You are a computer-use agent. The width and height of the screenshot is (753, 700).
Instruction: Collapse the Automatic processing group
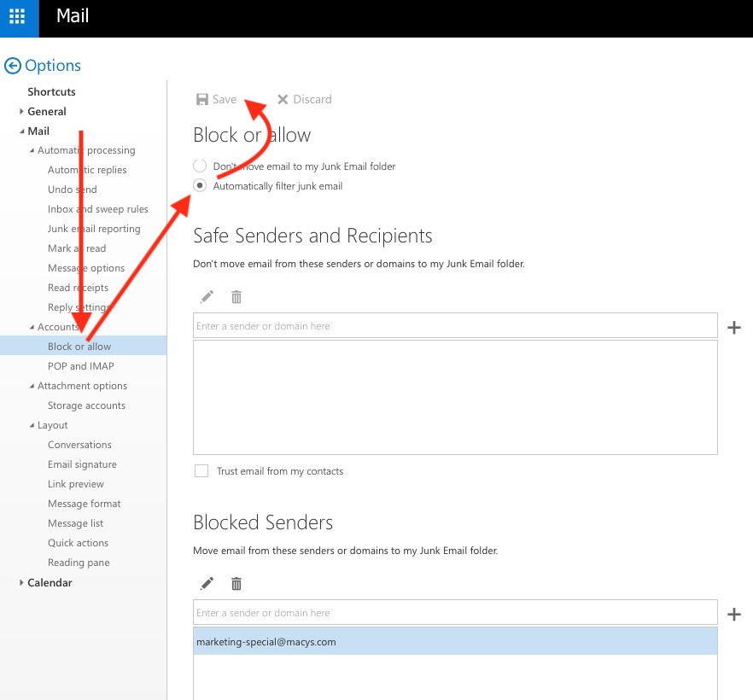click(32, 151)
